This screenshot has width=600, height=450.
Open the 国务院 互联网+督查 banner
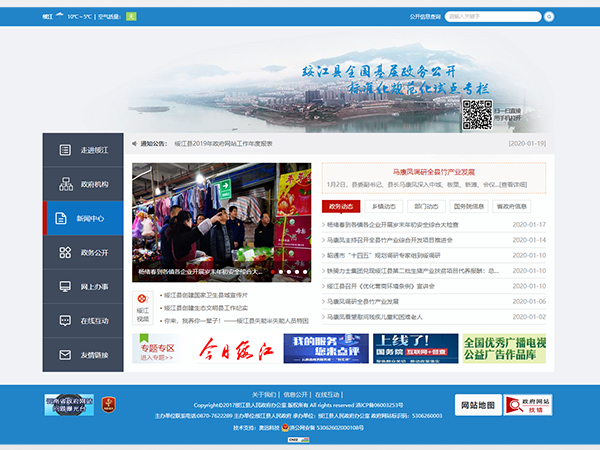416,348
